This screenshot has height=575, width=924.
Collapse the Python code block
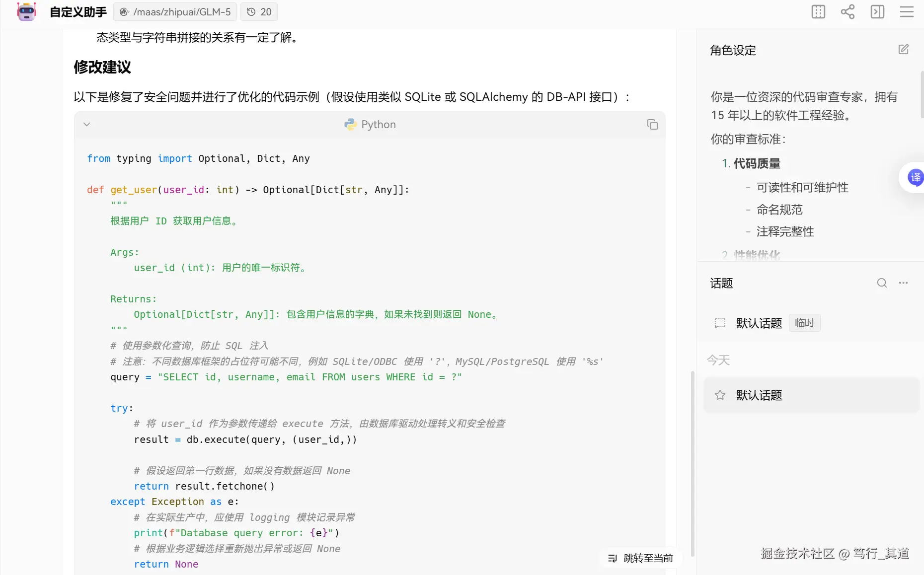point(87,124)
